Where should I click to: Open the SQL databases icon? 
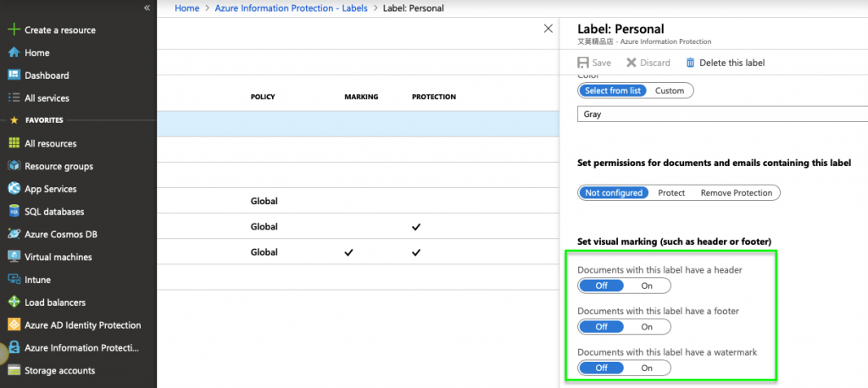pyautogui.click(x=14, y=212)
